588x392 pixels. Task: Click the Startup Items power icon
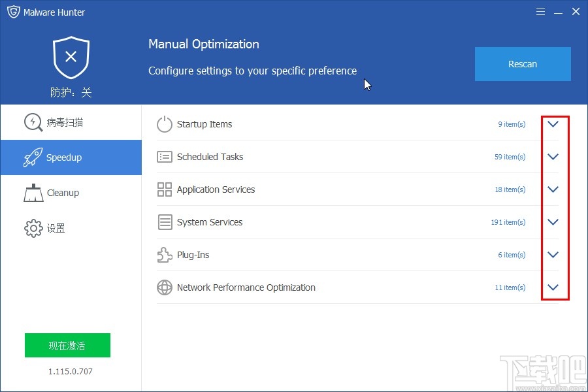(x=164, y=124)
